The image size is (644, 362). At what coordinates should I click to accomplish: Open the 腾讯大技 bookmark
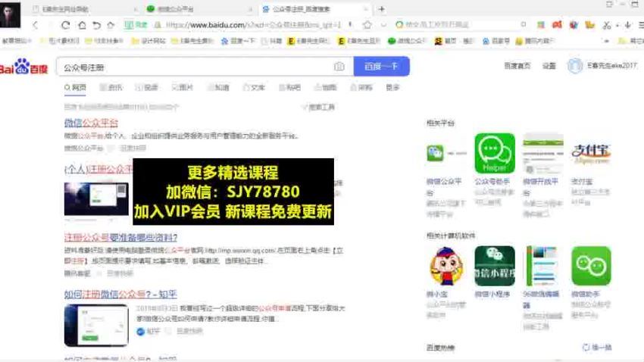pos(534,41)
